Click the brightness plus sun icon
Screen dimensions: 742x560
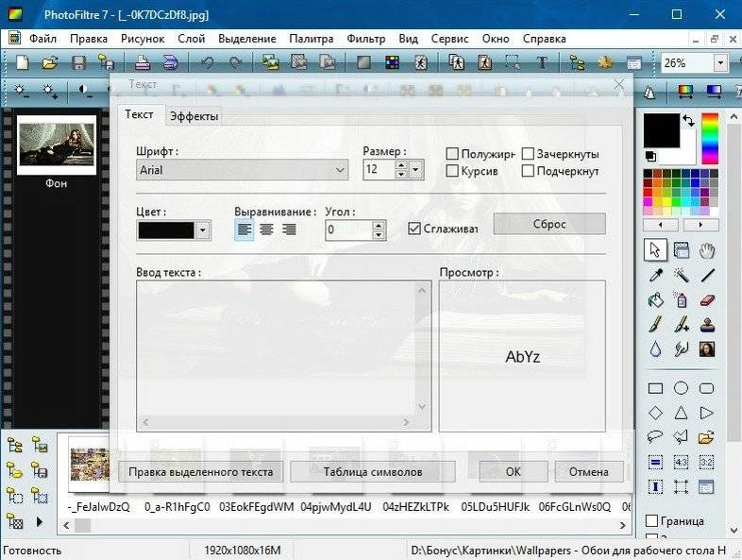click(50, 91)
